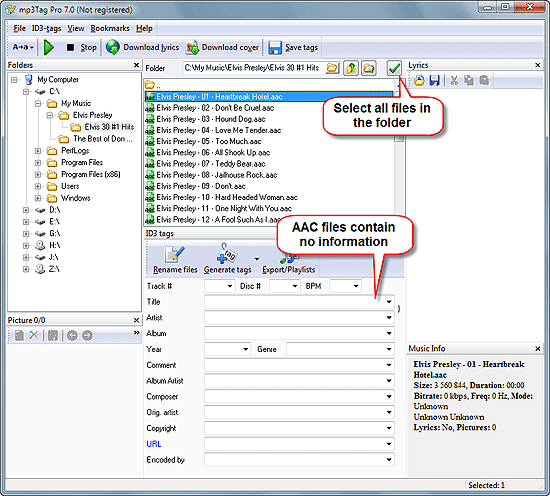Click the save lyrics floppy icon

435,81
